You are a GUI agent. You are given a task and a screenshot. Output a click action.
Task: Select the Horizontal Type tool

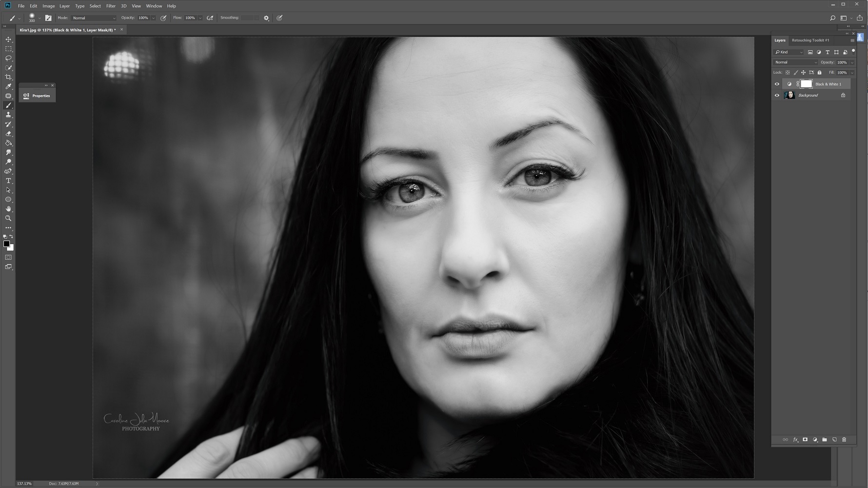(8, 181)
